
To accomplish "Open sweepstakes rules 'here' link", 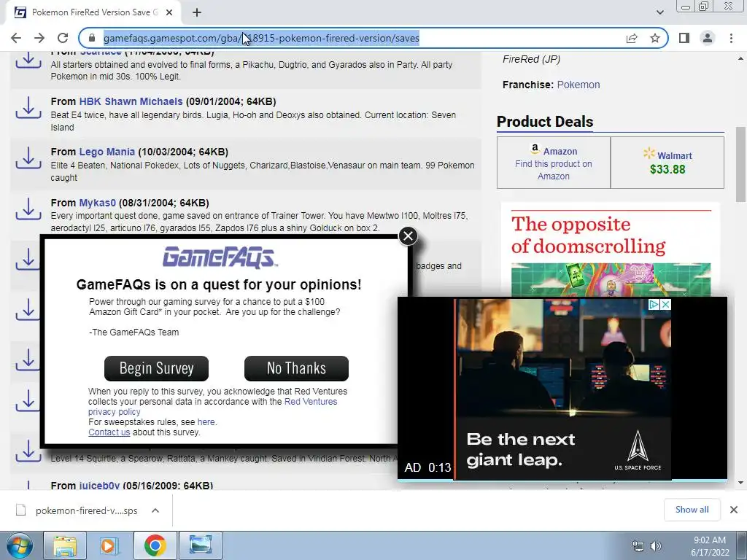I will [206, 422].
